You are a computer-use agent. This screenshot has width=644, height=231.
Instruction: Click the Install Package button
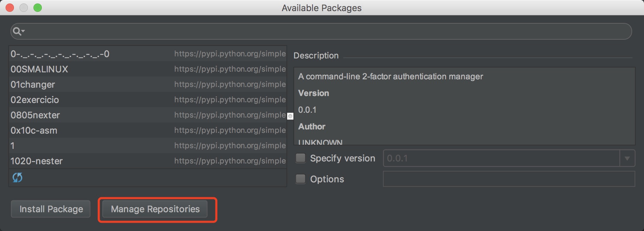pos(51,209)
